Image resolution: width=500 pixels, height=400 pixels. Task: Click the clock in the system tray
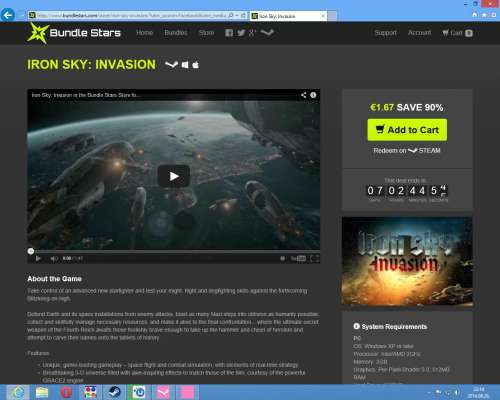(479, 392)
